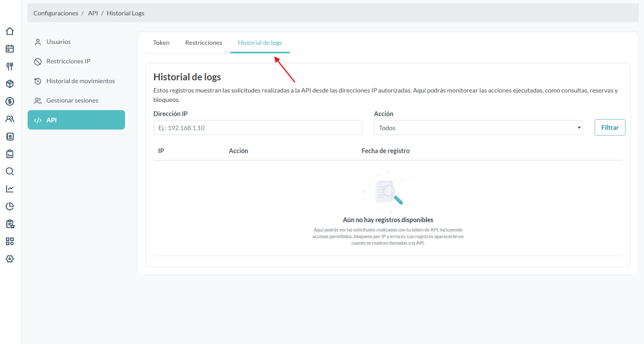
Task: Open the dollar coin icon in sidebar
Action: 10,101
